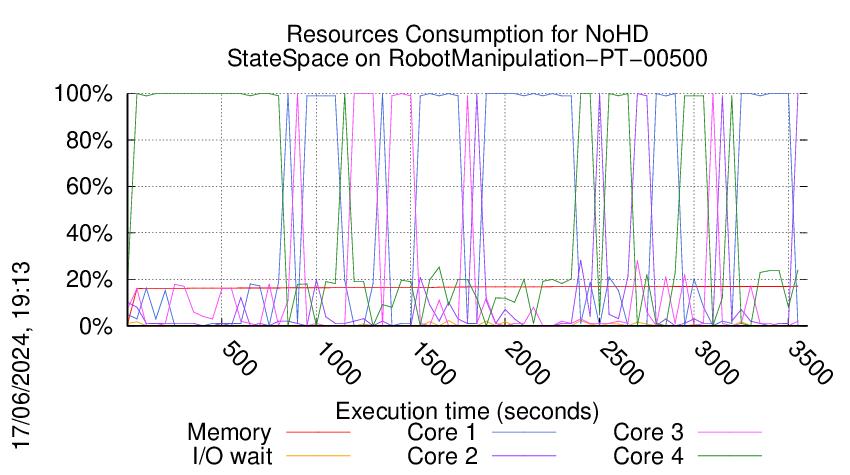Image resolution: width=850 pixels, height=475 pixels.
Task: Click the green Core 4 legend line sample
Action: [730, 456]
